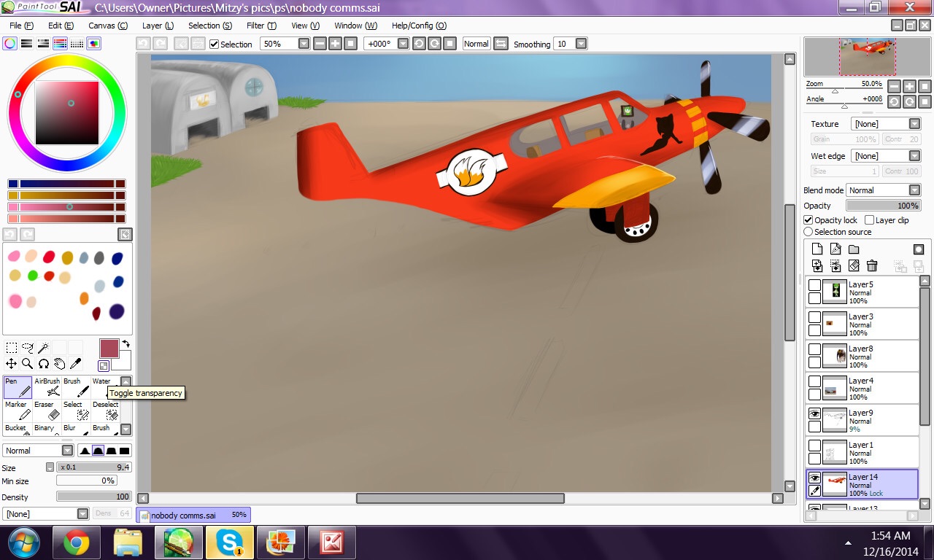Screen dimensions: 934x560
Task: Select the AirBrush tool
Action: [x=47, y=387]
